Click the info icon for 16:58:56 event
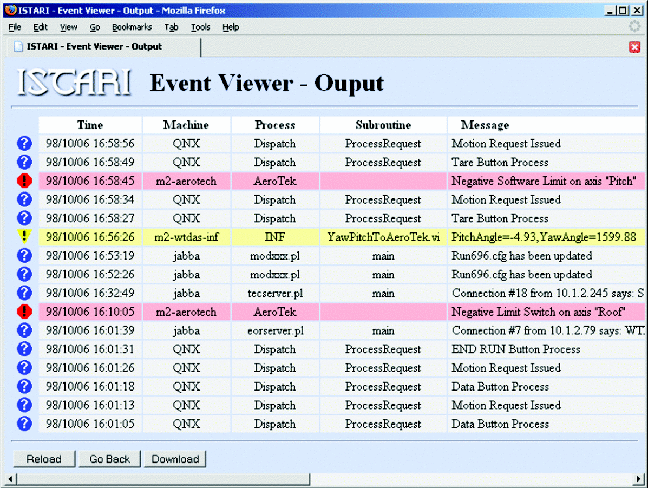Image resolution: width=648 pixels, height=488 pixels. tap(25, 144)
